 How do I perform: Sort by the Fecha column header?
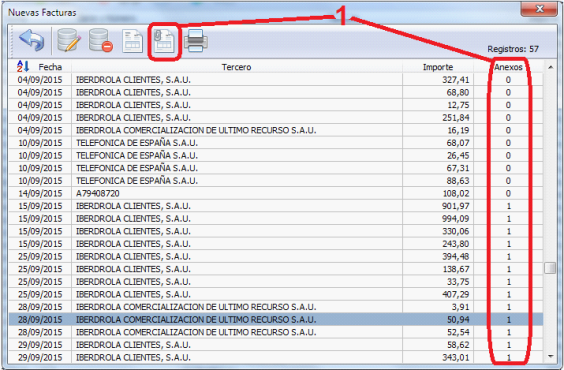pyautogui.click(x=50, y=67)
